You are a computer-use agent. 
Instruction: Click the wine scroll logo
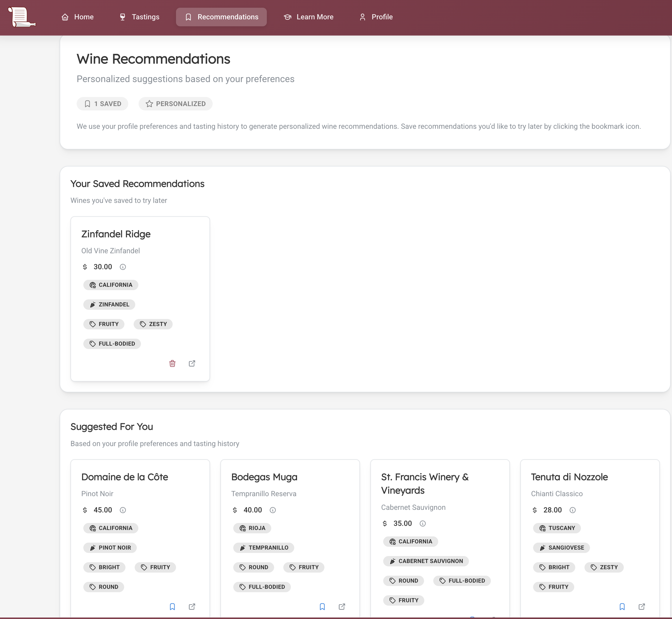point(22,17)
